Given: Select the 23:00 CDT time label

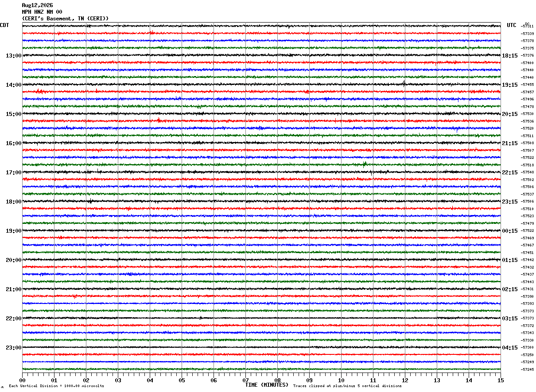Looking at the screenshot, I should [13, 347].
